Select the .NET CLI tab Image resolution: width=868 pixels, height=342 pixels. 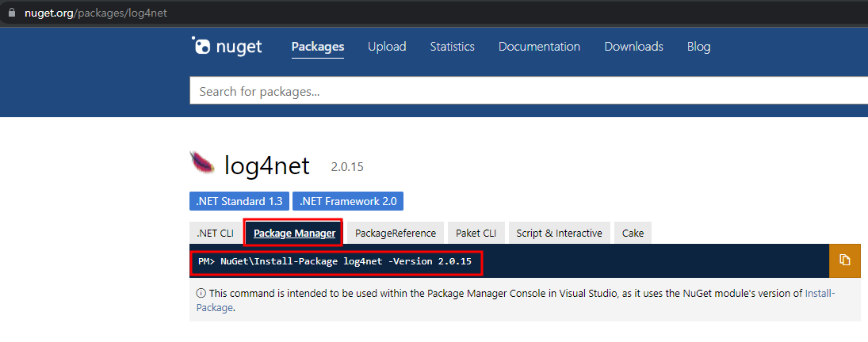click(x=216, y=234)
